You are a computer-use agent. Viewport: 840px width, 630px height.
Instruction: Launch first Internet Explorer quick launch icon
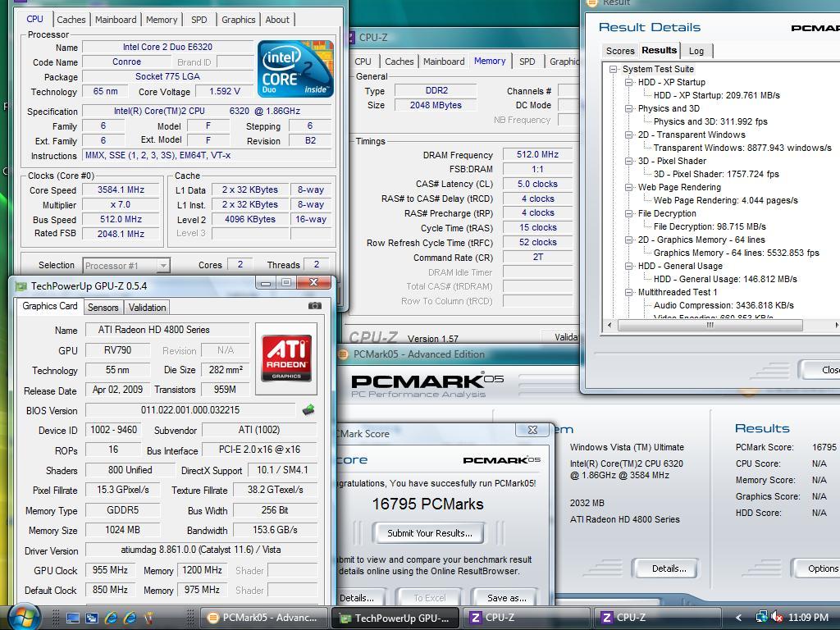coord(112,618)
